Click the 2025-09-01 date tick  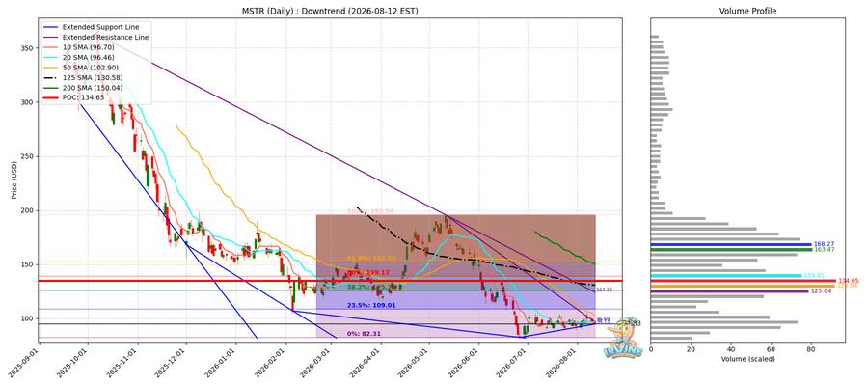point(25,363)
